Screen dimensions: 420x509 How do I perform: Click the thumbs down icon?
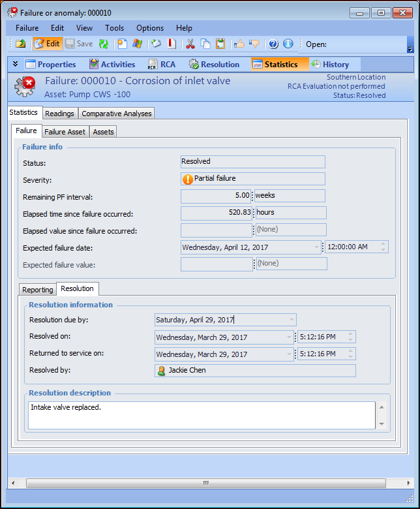[254, 44]
